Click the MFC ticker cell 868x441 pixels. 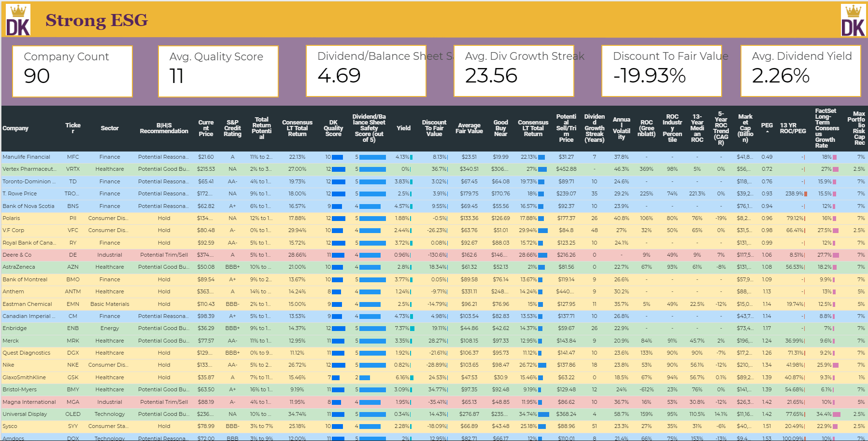(73, 157)
